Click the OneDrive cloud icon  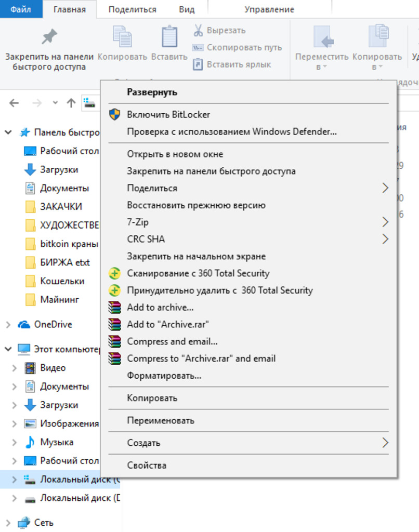24,324
